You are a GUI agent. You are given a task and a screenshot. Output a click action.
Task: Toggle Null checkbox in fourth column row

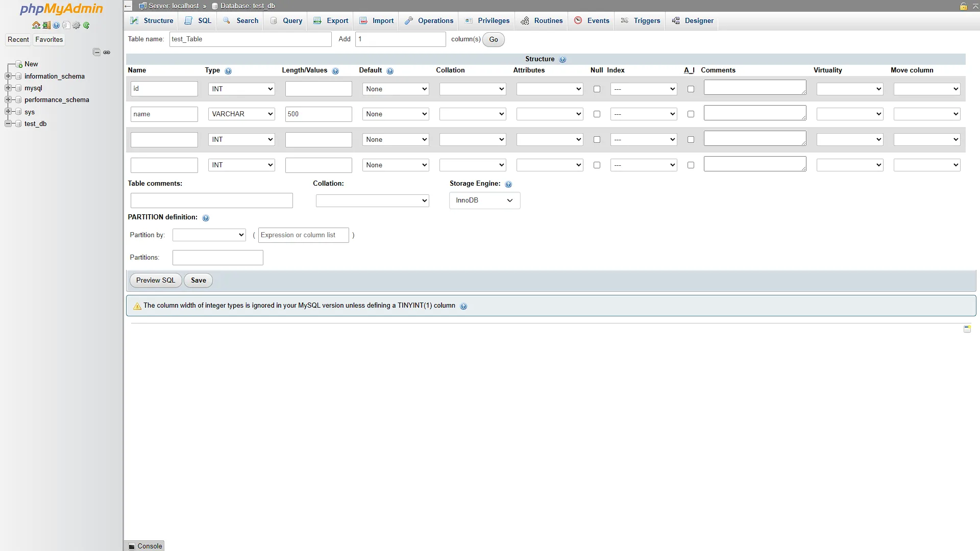point(597,165)
